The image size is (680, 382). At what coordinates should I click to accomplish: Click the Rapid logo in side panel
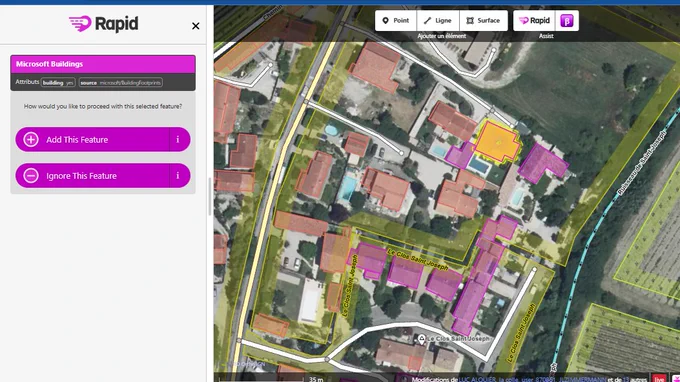[x=104, y=24]
